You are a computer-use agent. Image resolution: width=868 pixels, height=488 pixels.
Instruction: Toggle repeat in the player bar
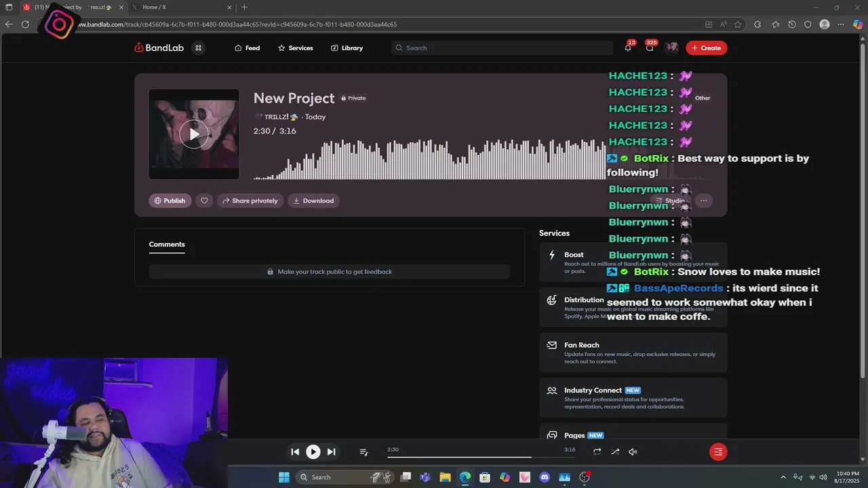coord(597,452)
